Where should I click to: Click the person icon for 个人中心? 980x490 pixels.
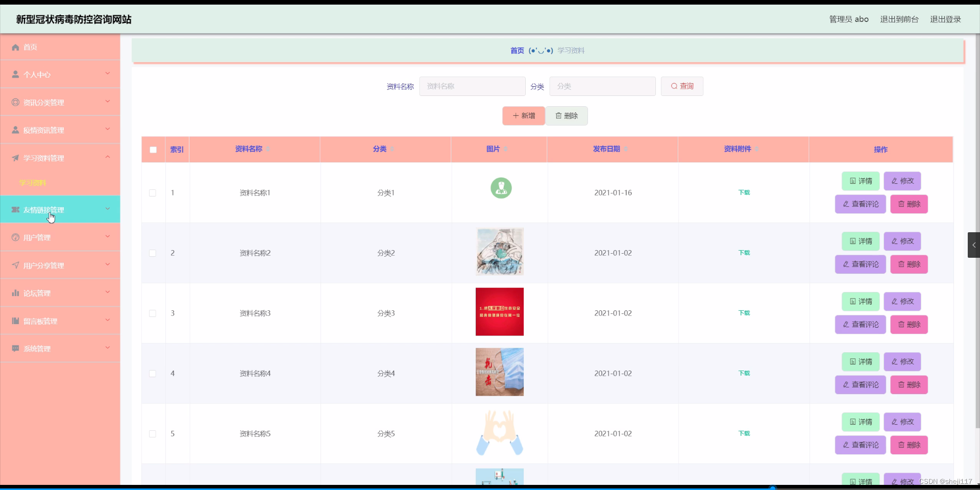[x=15, y=75]
